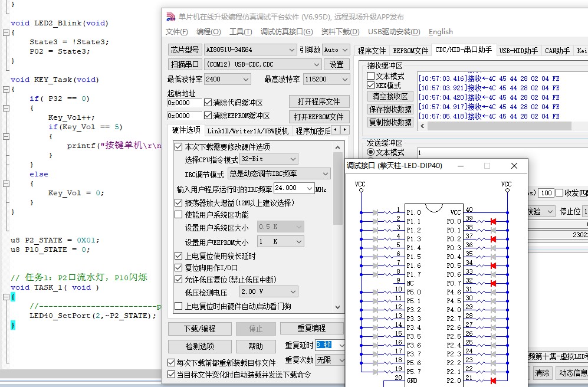The image size is (588, 387).
Task: Click the gray LED on pin P5.7
Action: 375,372
